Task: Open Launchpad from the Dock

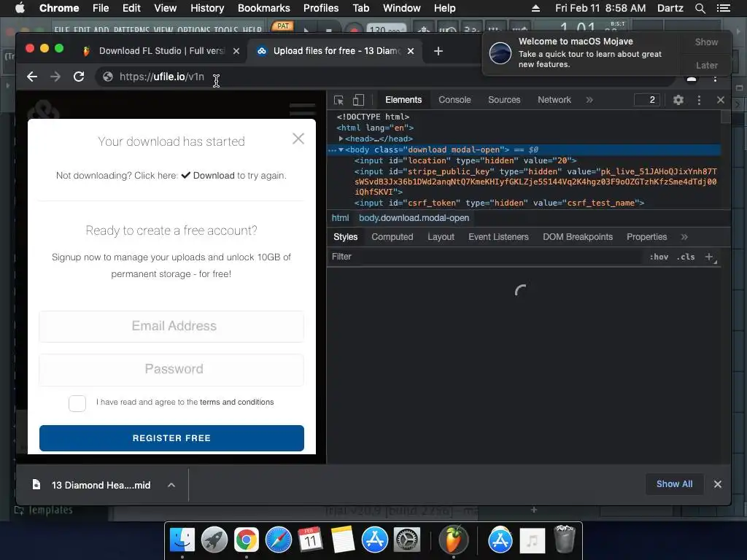Action: [x=214, y=540]
